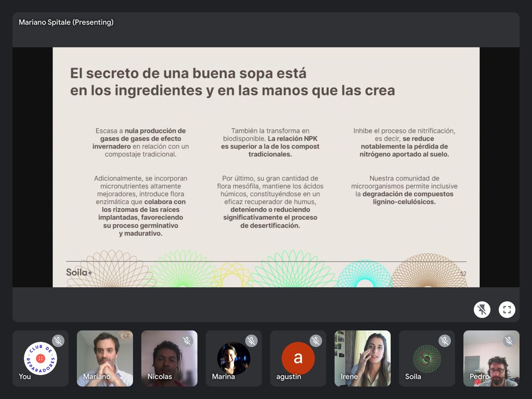
Task: Click the muted mic icon on You tile
Action: coord(58,341)
